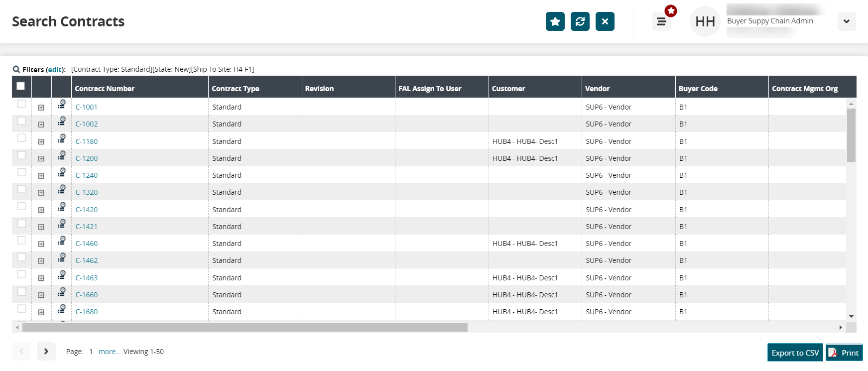This screenshot has height=371, width=868.
Task: Click the milestone icon for C-1660
Action: [62, 292]
